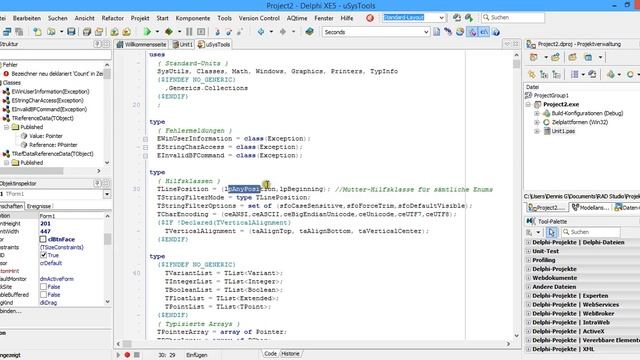
Task: Click the Trace into debug icon
Action: pyautogui.click(x=218, y=31)
